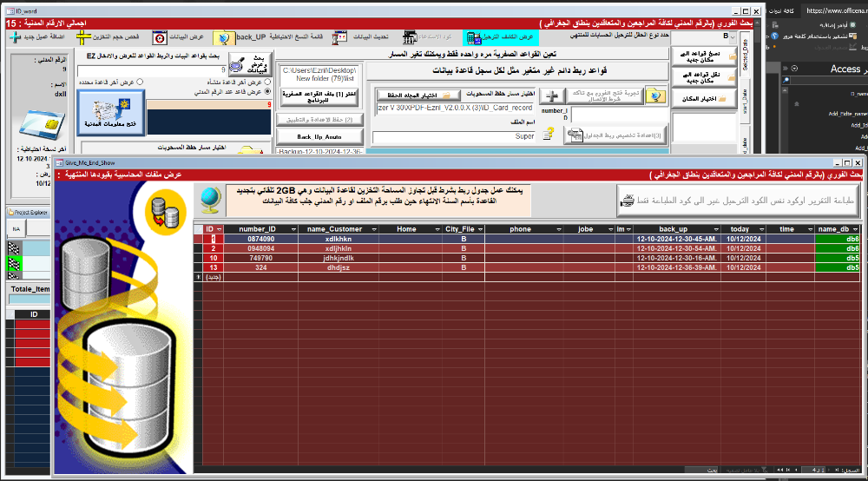Click green db6 cell in first row
The height and width of the screenshot is (481, 868).
[837, 239]
